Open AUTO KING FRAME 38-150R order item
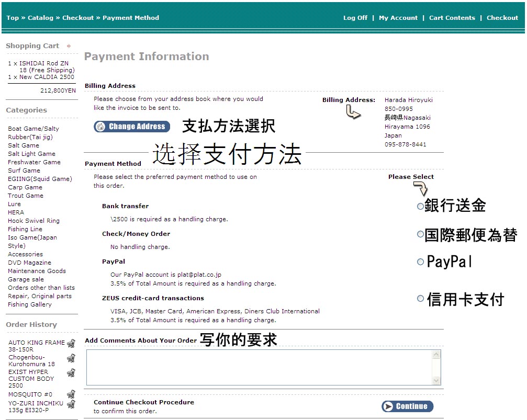Viewport: 527px width, 420px height. pyautogui.click(x=37, y=346)
